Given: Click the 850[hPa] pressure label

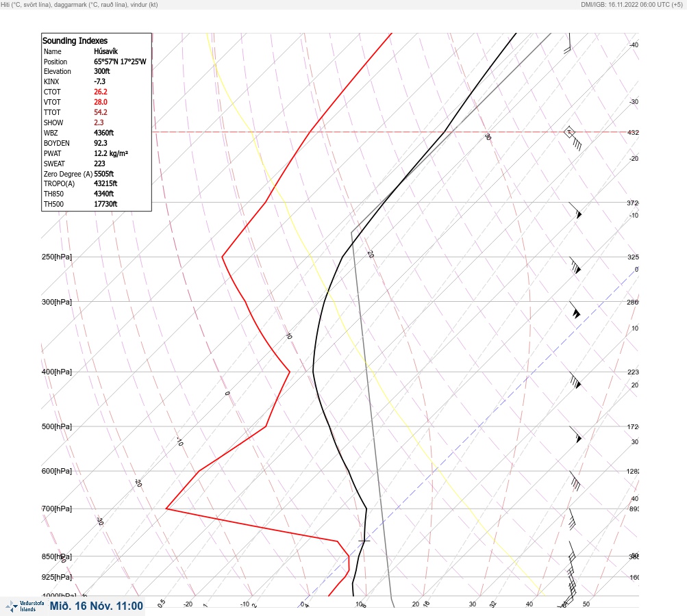Looking at the screenshot, I should (57, 556).
